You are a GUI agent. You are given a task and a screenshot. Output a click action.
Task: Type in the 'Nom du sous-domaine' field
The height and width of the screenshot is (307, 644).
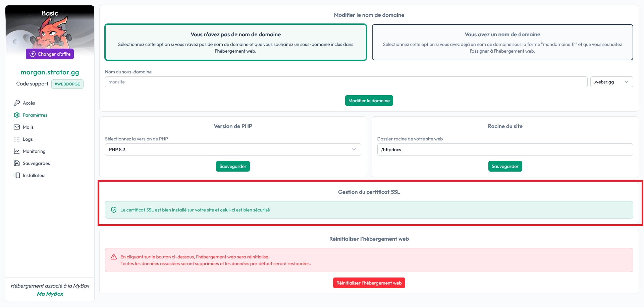pos(345,82)
